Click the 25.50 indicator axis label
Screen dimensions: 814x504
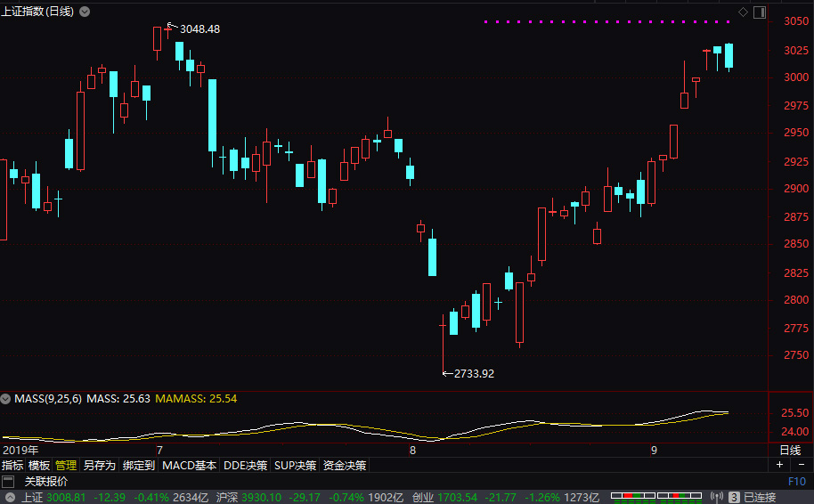[x=794, y=413]
